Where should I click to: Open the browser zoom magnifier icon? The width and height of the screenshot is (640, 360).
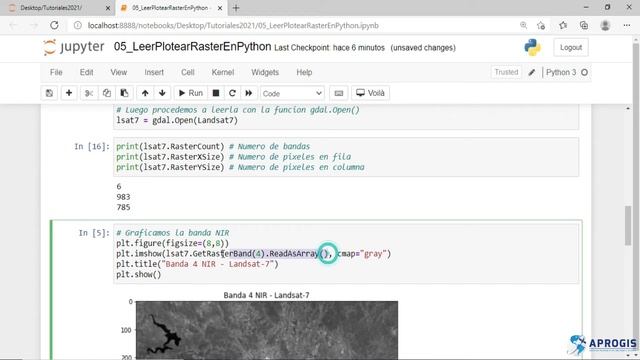click(x=523, y=25)
